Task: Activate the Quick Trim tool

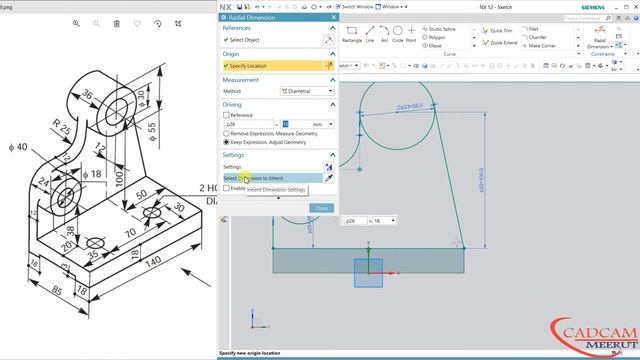Action: [497, 31]
